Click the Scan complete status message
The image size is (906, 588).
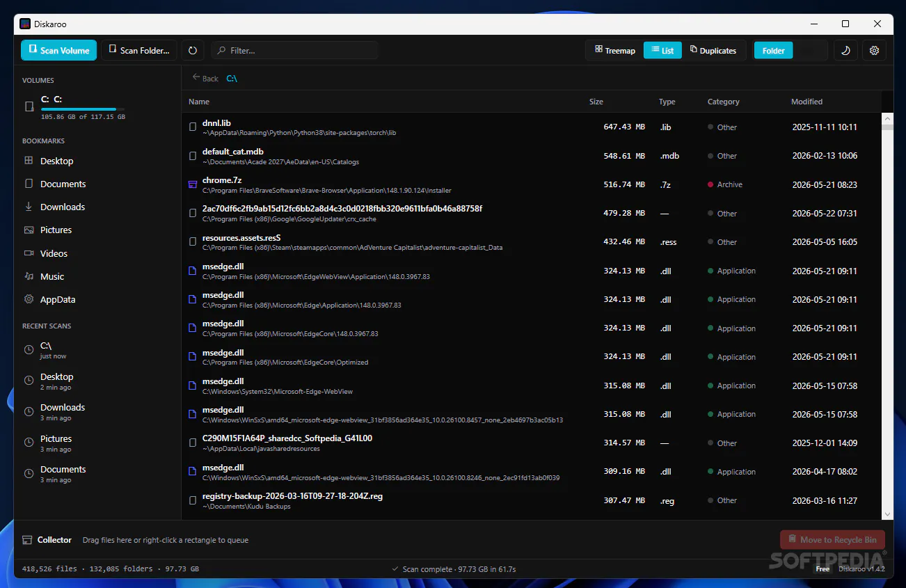[x=454, y=569]
